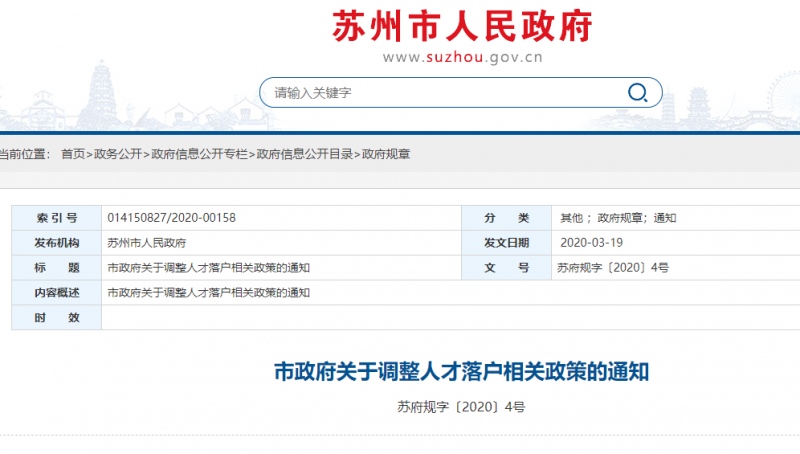This screenshot has width=800, height=454.
Task: Click the blue article heading
Action: pos(462,372)
